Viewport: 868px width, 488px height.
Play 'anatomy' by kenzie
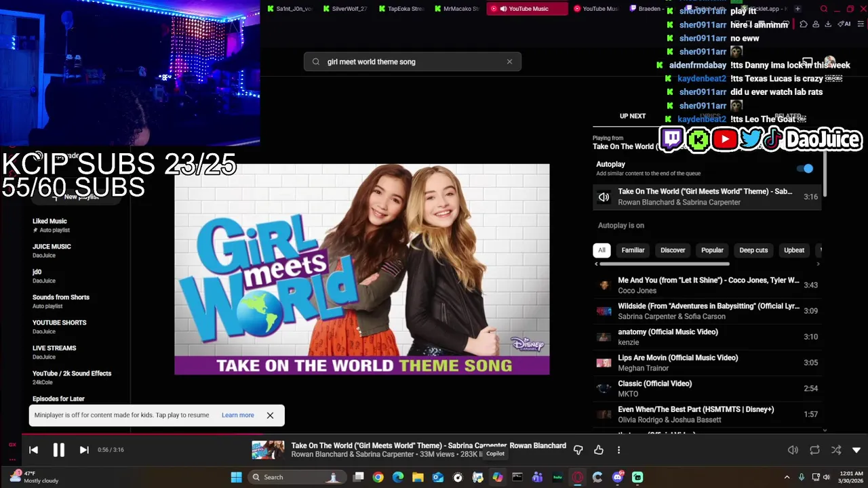(x=707, y=337)
